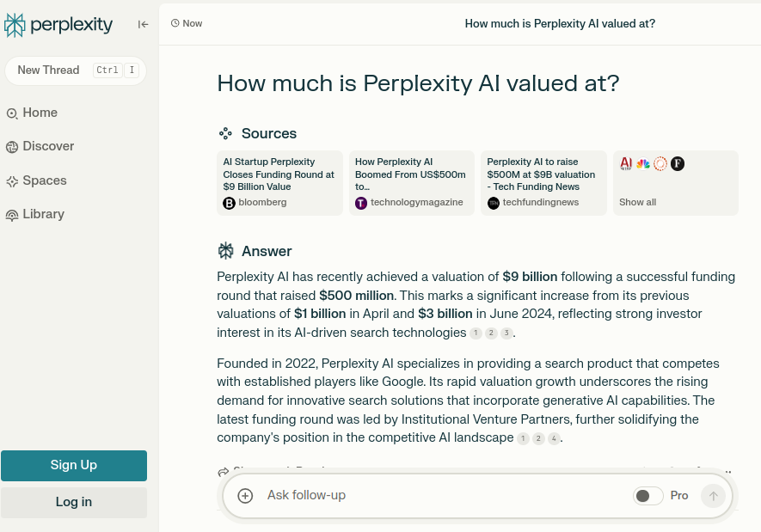The image size is (761, 532).
Task: Click the Sign Up button
Action: 74,465
